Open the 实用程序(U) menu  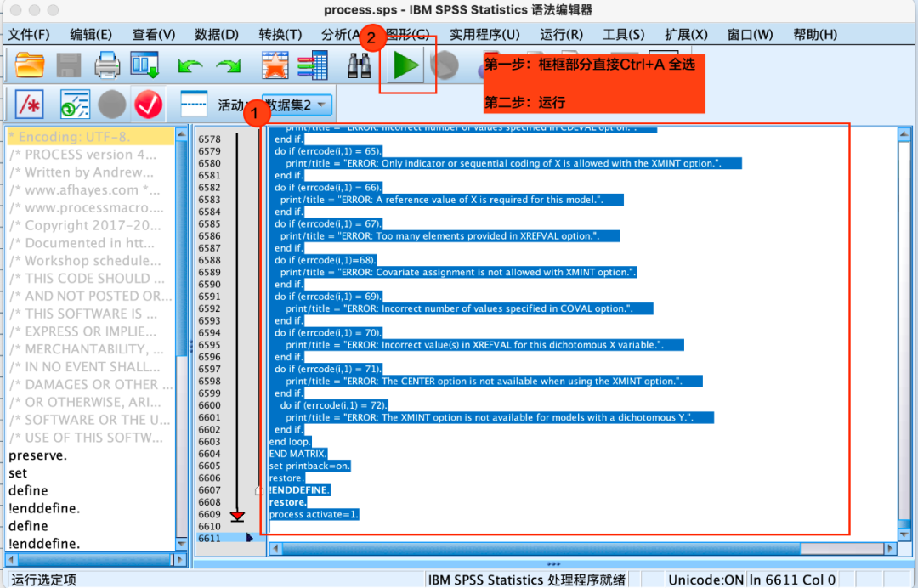pos(484,35)
